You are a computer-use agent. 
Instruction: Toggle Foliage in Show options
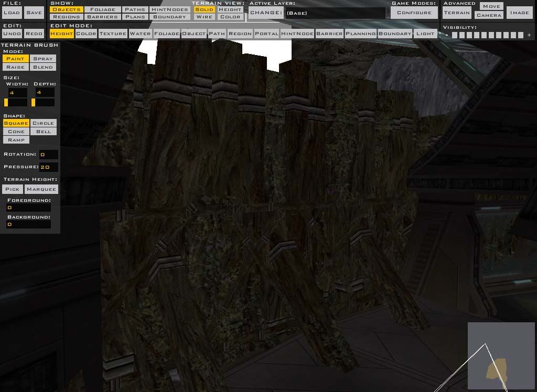(102, 9)
